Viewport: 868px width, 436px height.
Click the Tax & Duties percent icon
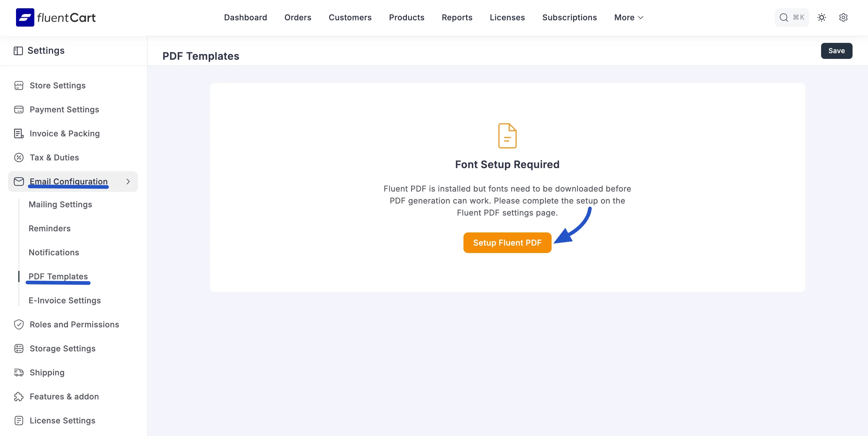(x=19, y=158)
